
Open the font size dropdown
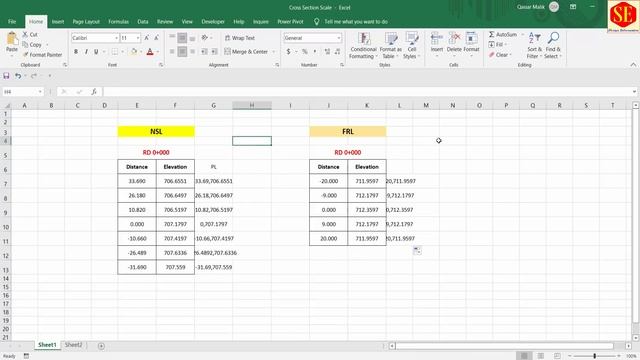coord(138,38)
